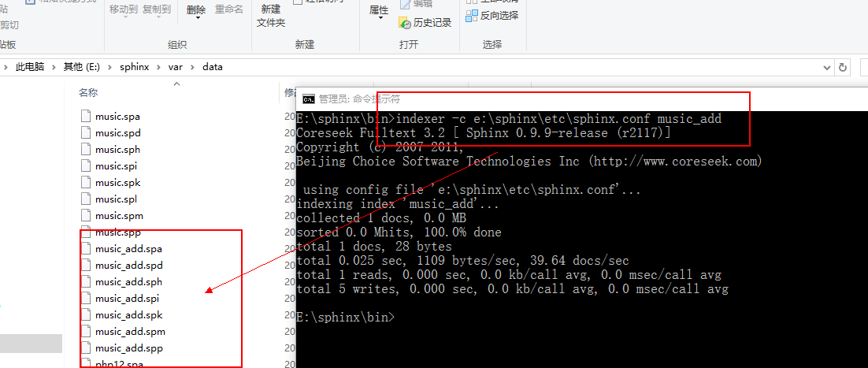The height and width of the screenshot is (368, 868).
Task: Select the music_add.spd file icon
Action: (x=86, y=266)
